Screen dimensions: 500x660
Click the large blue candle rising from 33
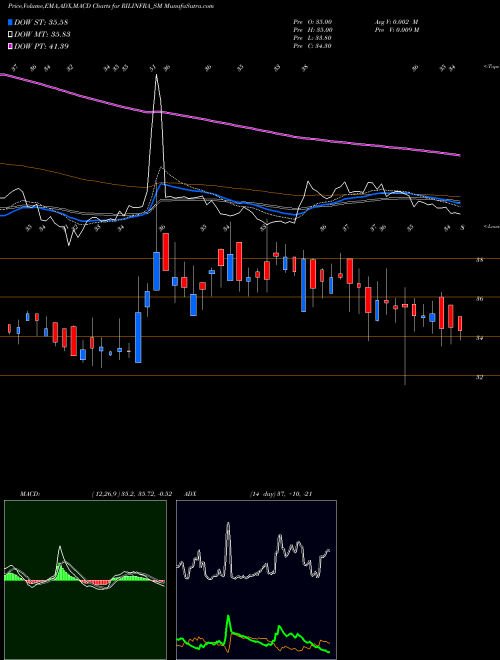pos(138,337)
